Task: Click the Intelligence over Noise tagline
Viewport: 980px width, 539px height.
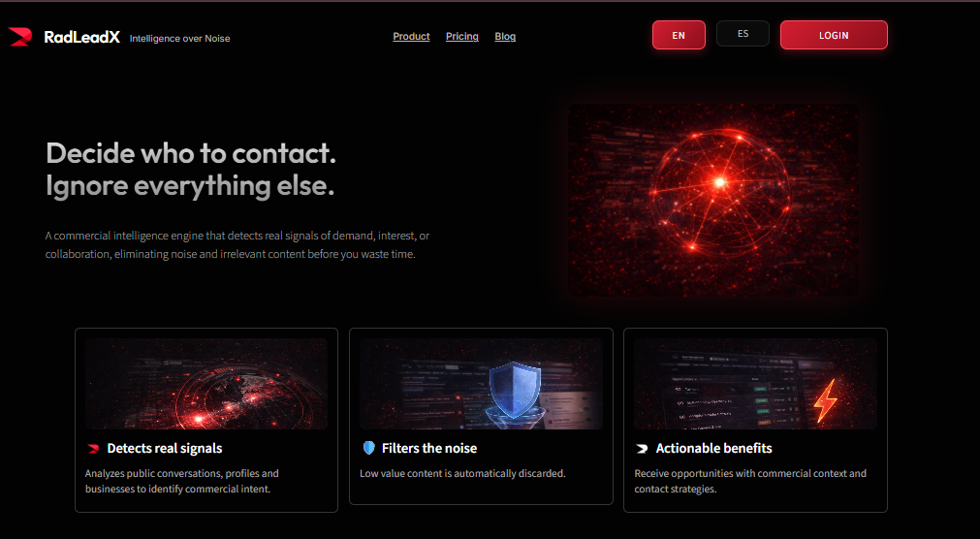Action: click(x=180, y=38)
